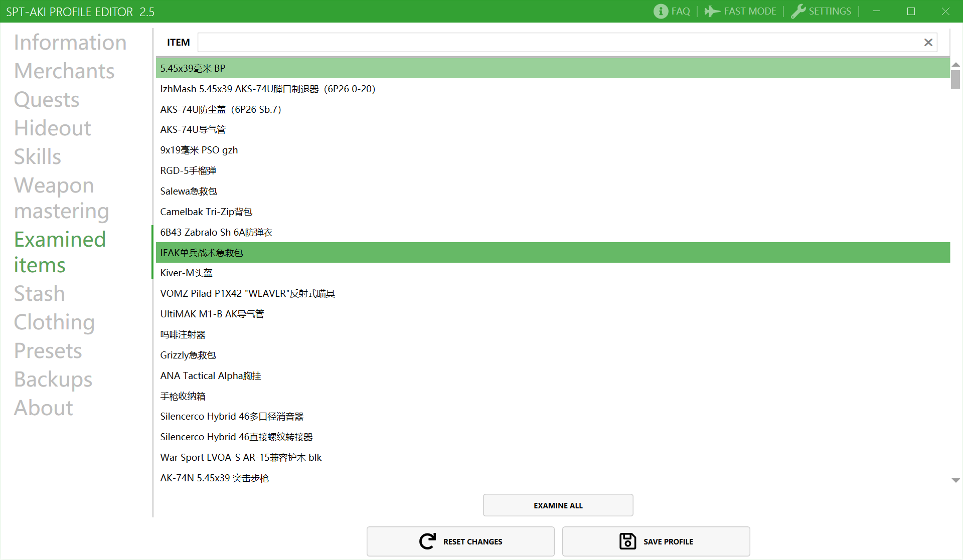Click the floppy disk save icon
963x560 pixels.
pyautogui.click(x=627, y=541)
